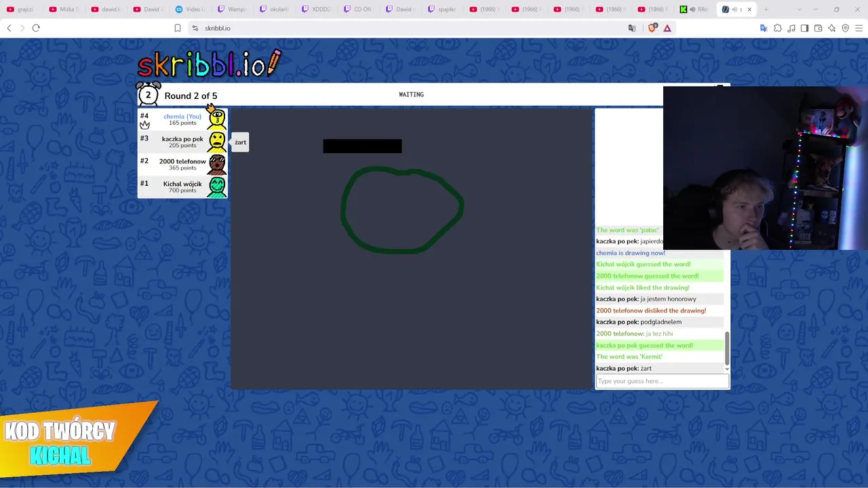Click the 'kaczka po pek' player name
The width and height of the screenshot is (868, 488).
(x=182, y=139)
